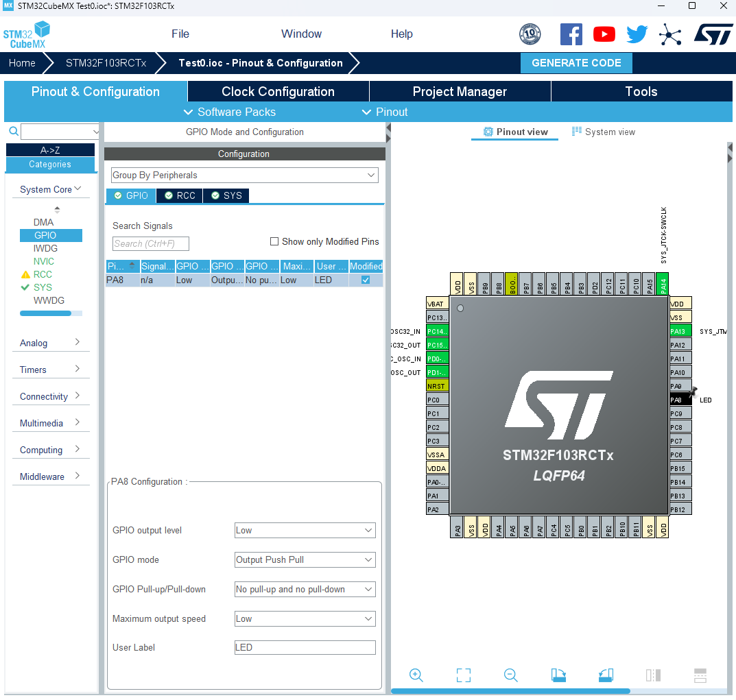The width and height of the screenshot is (736, 700).
Task: Open the STM32CubeMX logo home icon
Action: pos(26,35)
